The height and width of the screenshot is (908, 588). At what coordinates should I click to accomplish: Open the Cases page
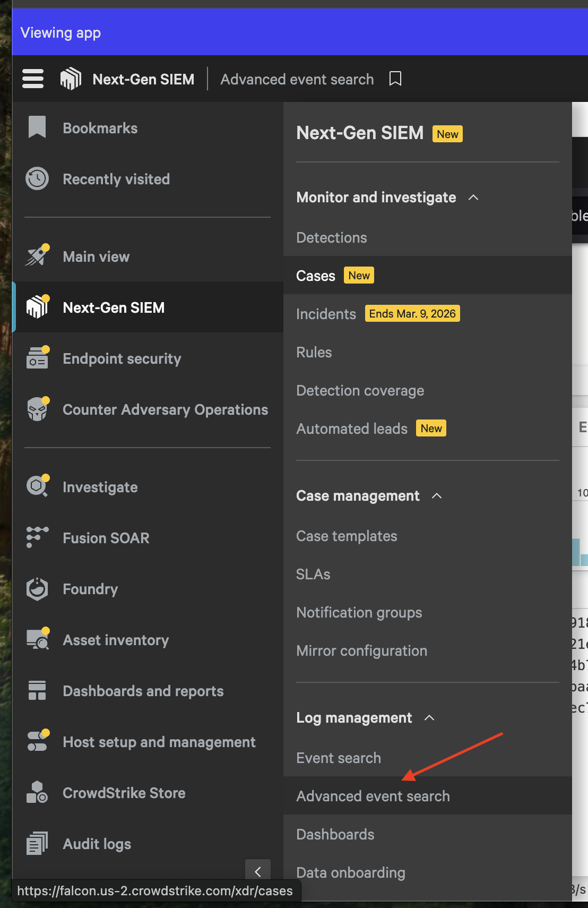point(428,276)
